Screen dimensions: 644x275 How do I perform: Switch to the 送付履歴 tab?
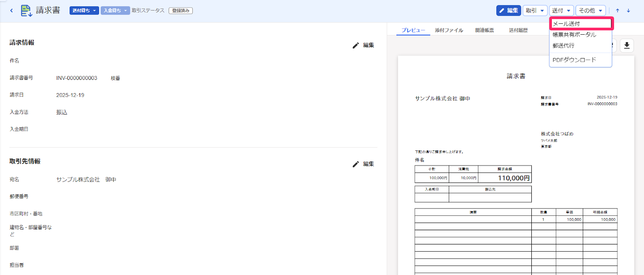click(518, 30)
